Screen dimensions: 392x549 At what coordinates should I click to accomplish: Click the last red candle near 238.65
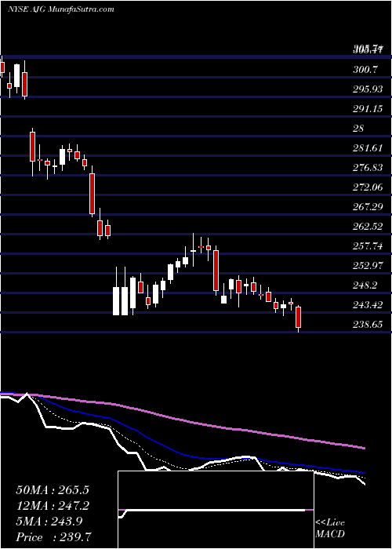[x=298, y=317]
